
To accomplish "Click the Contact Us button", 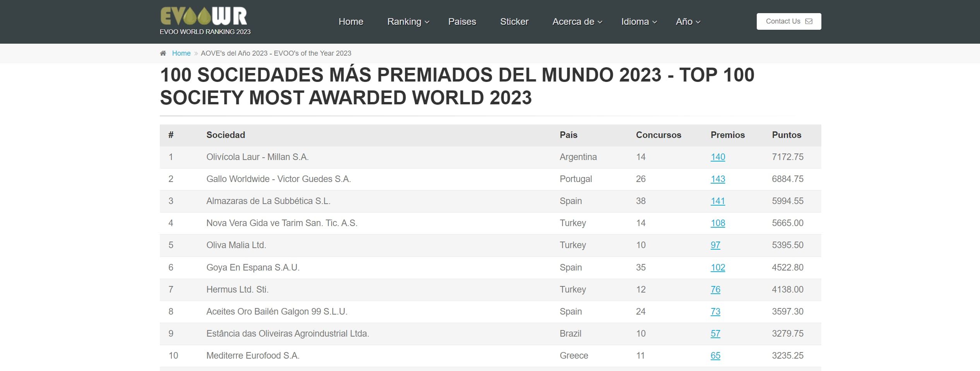I will tap(788, 21).
